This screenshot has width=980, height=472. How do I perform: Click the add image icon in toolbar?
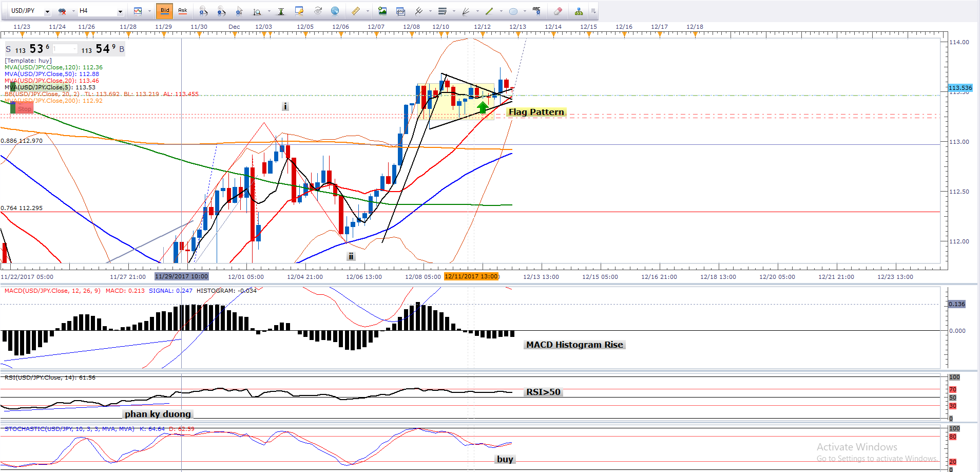[382, 11]
